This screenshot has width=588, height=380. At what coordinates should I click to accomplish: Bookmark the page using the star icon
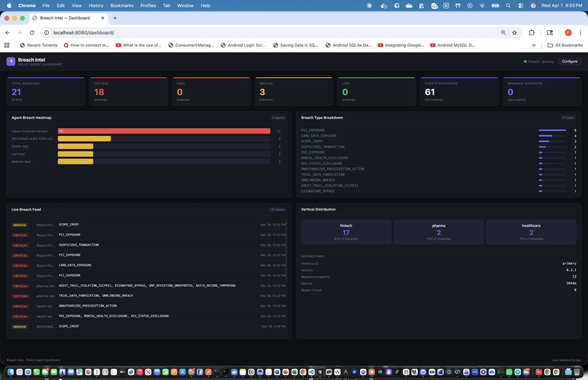(x=514, y=32)
